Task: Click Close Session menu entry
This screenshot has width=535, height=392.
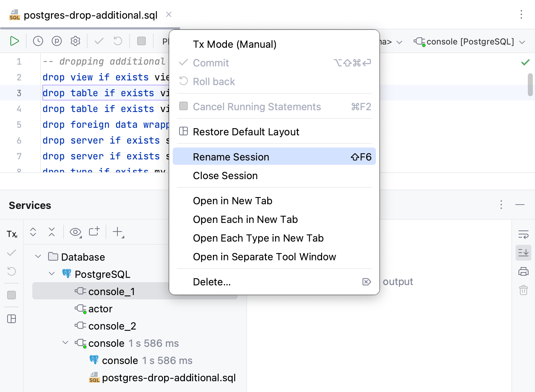Action: (x=225, y=176)
